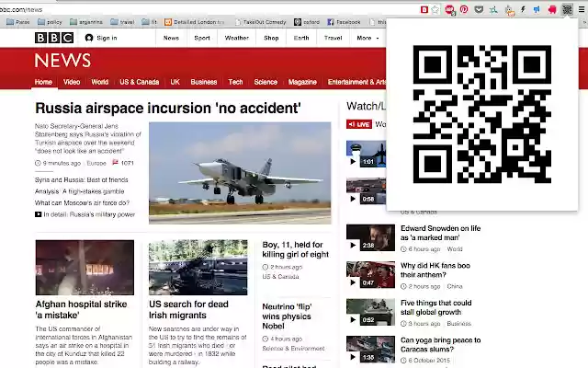Go to the Science news tab
The width and height of the screenshot is (588, 368).
pos(266,82)
